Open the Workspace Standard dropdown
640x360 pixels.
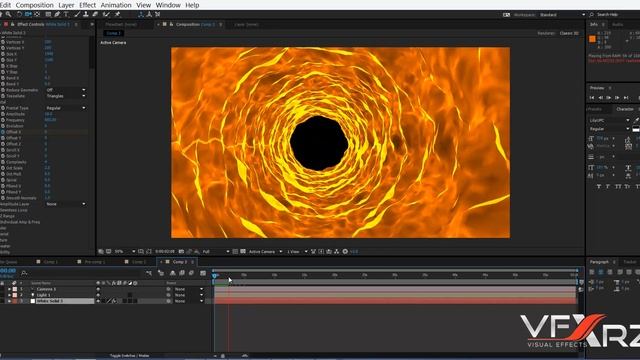562,15
